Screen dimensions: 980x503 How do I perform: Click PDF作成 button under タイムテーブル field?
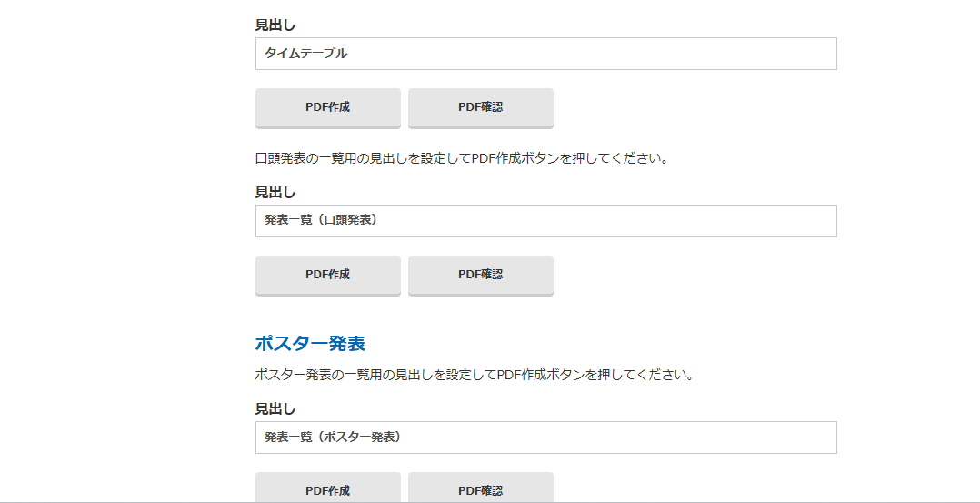327,107
